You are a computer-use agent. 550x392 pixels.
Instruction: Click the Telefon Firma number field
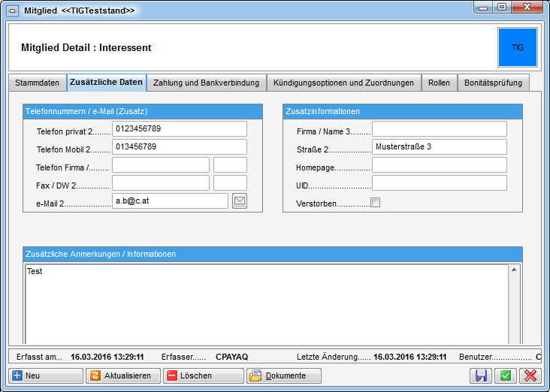[161, 164]
